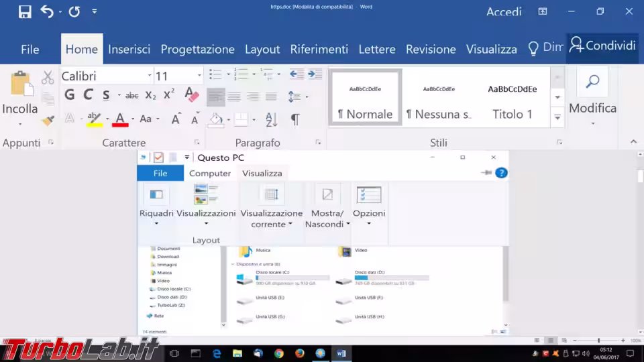Screen dimensions: 644x362
Task: Click the Clear Formatting eraser icon
Action: [x=192, y=95]
